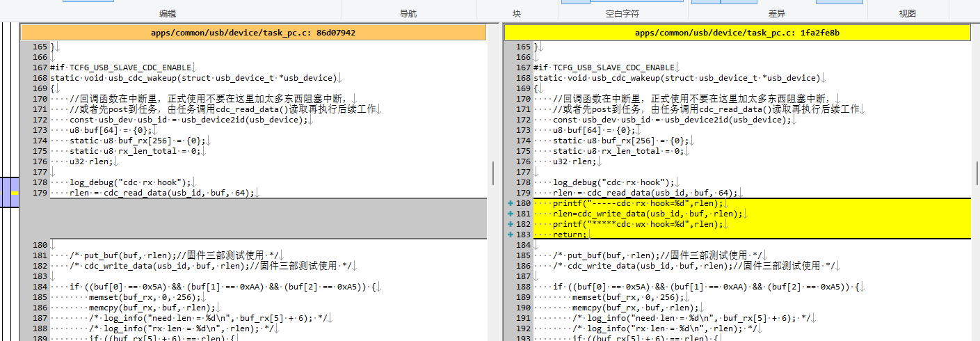Viewport: 980px width, 341px height.
Task: Click the left pane vertical scrollbar thumb
Action: click(x=493, y=172)
